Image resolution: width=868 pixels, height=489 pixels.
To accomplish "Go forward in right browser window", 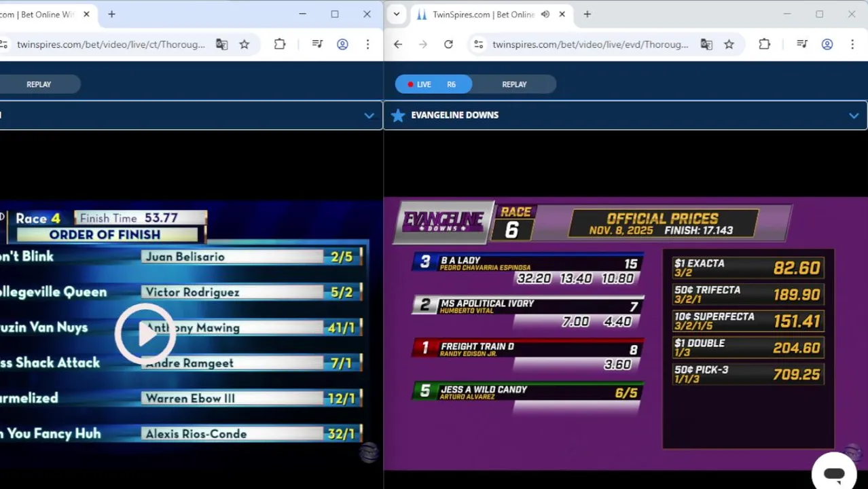I will [x=423, y=44].
